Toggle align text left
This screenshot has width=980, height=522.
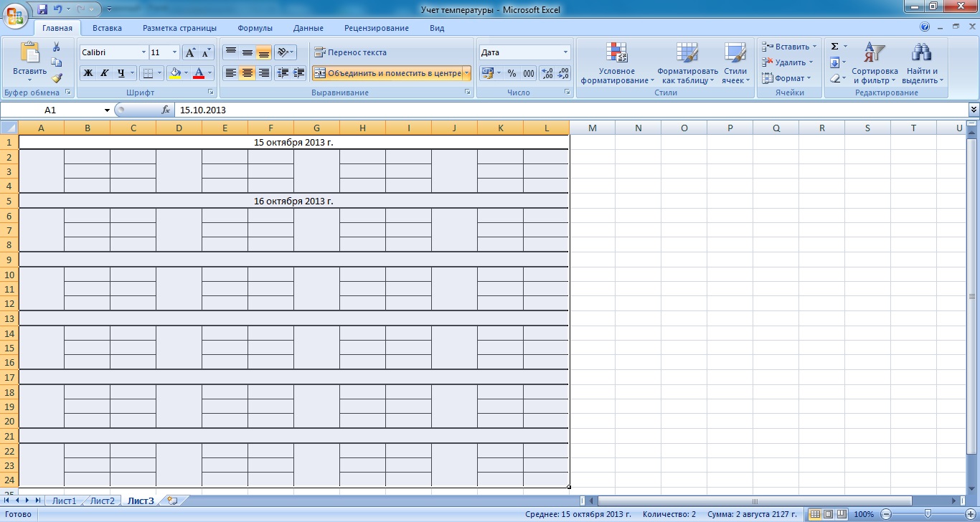(x=230, y=72)
